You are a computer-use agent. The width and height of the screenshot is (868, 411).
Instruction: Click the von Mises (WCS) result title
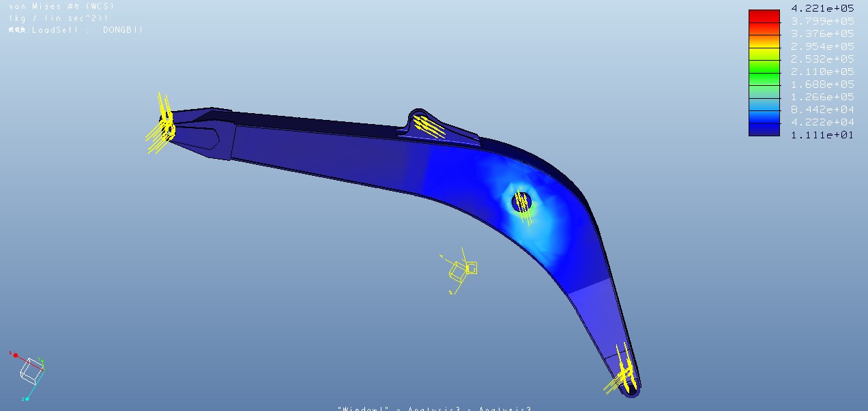61,6
